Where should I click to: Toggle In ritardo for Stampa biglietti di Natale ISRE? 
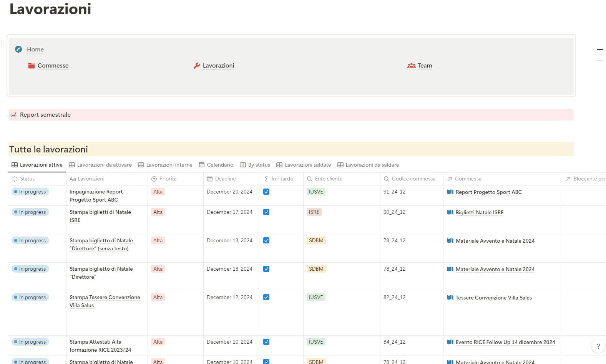(266, 212)
